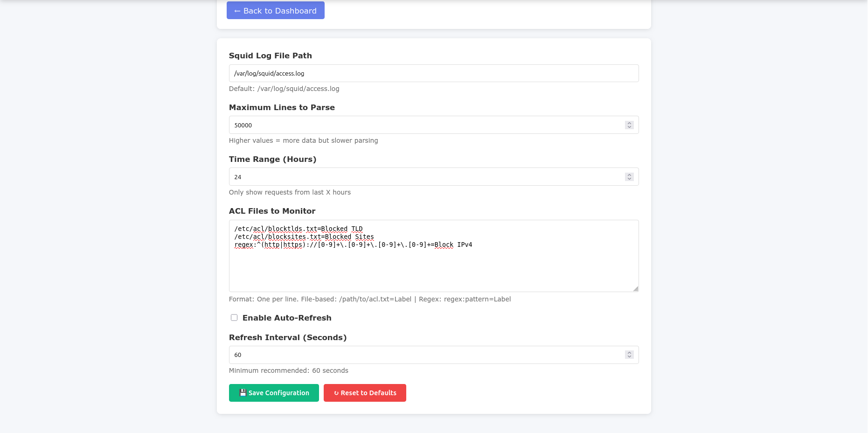Adjust Maximum Lines to Parse stepper arrows
This screenshot has width=868, height=433.
click(x=629, y=125)
